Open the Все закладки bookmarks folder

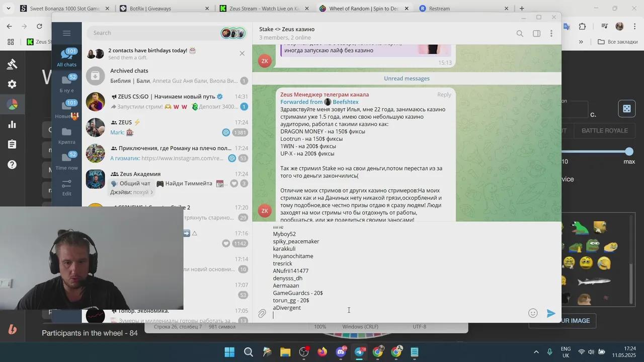coord(618,42)
